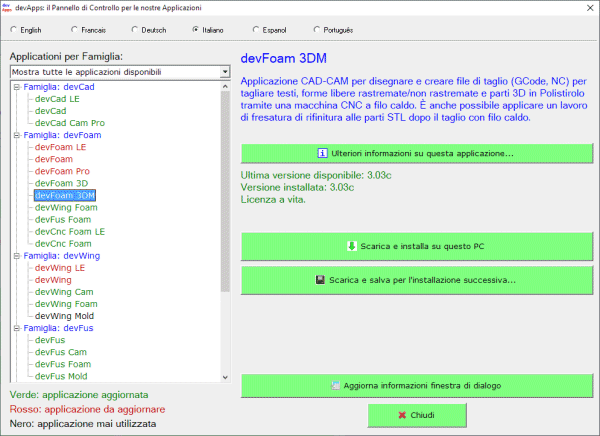Select devCnc Foam LE in tree
This screenshot has height=436, width=600.
(x=70, y=232)
